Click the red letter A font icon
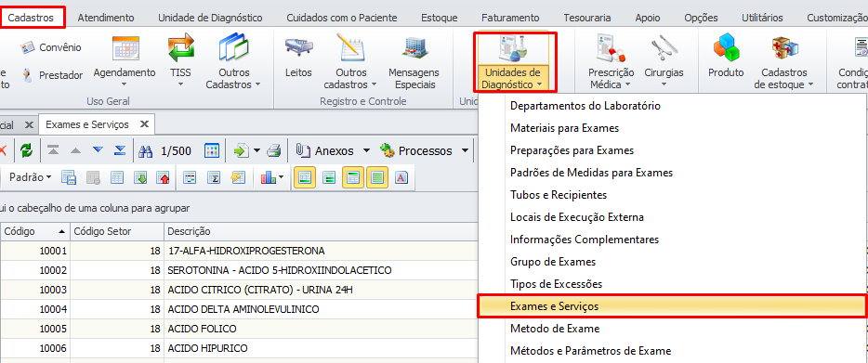 coord(401,177)
